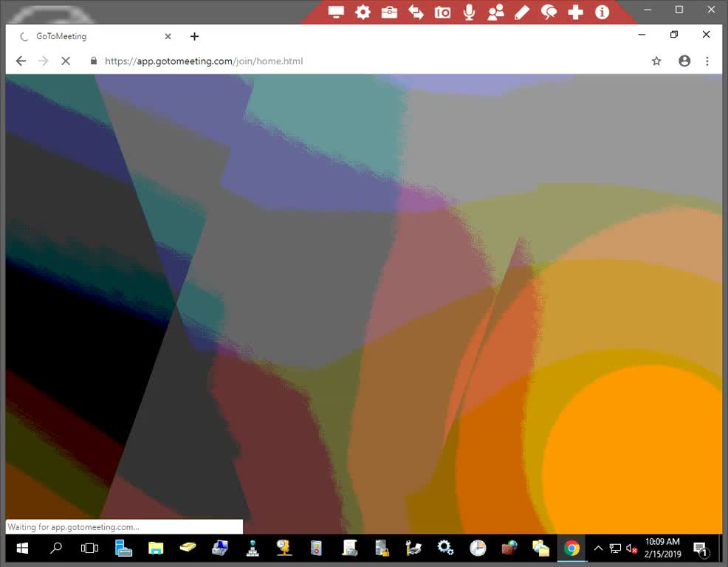728x567 pixels.
Task: Open the browser profile menu
Action: [x=684, y=61]
